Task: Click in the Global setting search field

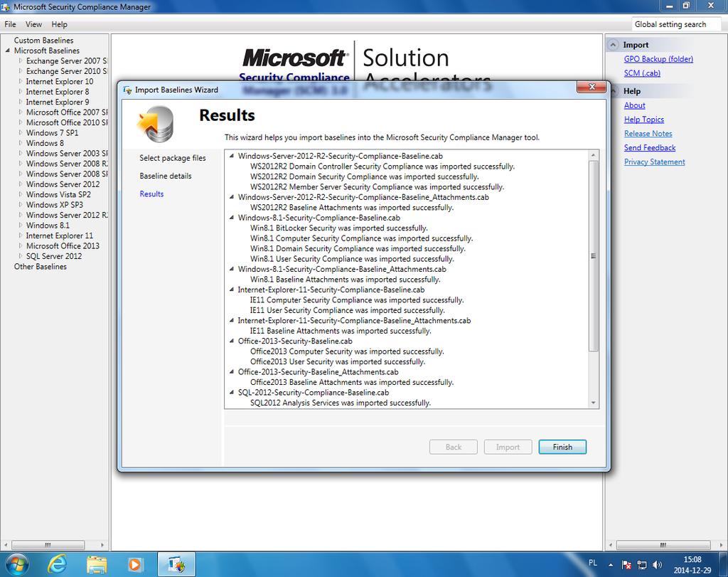Action: click(x=677, y=24)
